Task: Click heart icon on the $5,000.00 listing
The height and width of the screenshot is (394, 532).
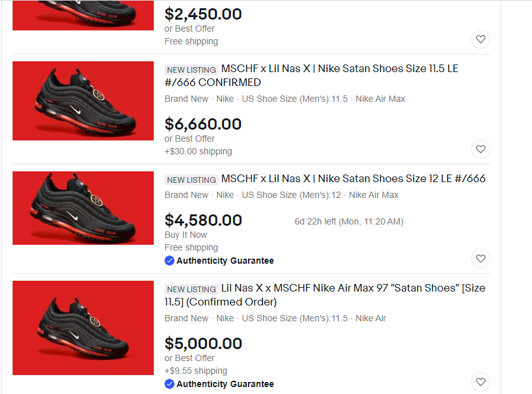Action: 481,382
